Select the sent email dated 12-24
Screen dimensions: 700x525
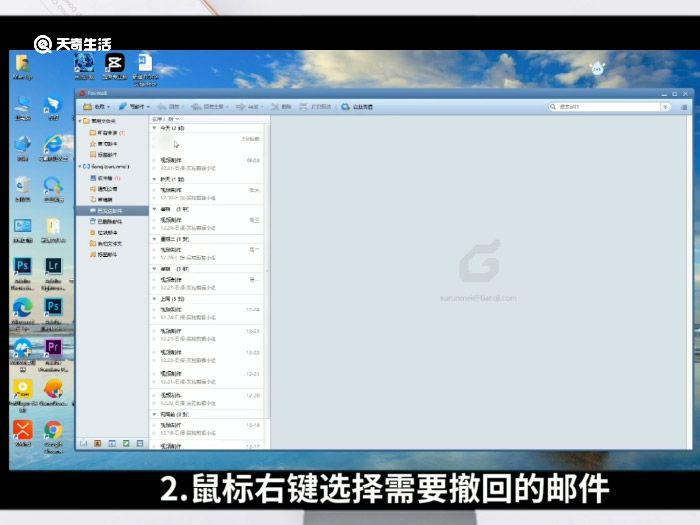(206, 313)
